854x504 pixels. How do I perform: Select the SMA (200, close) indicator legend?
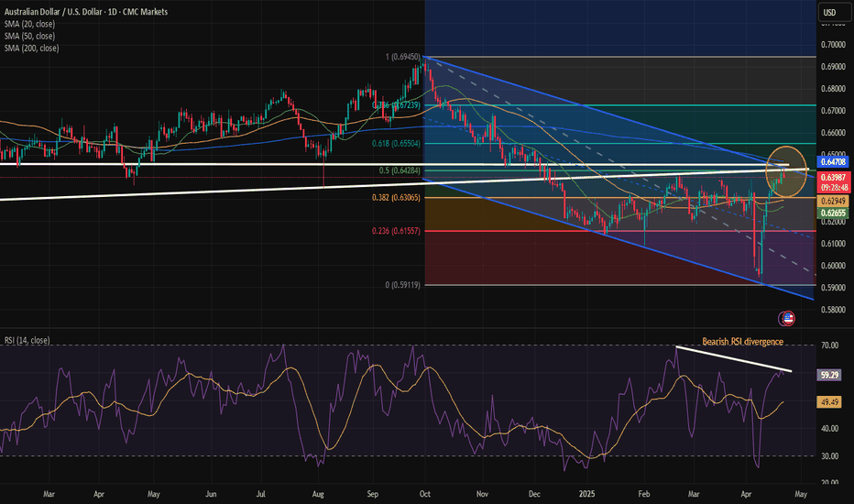31,48
